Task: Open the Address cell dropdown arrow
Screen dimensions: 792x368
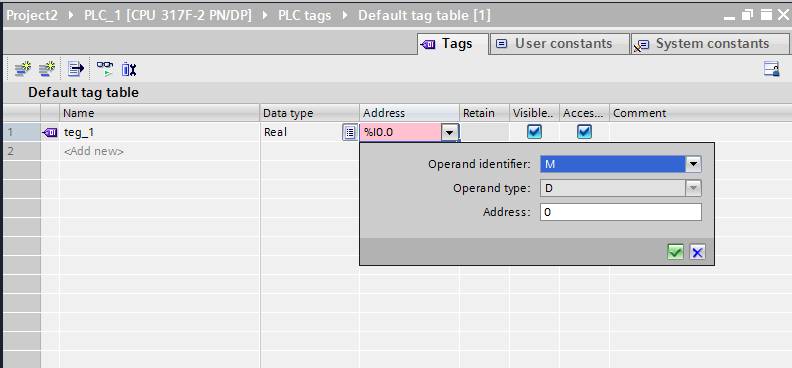Action: (x=449, y=133)
